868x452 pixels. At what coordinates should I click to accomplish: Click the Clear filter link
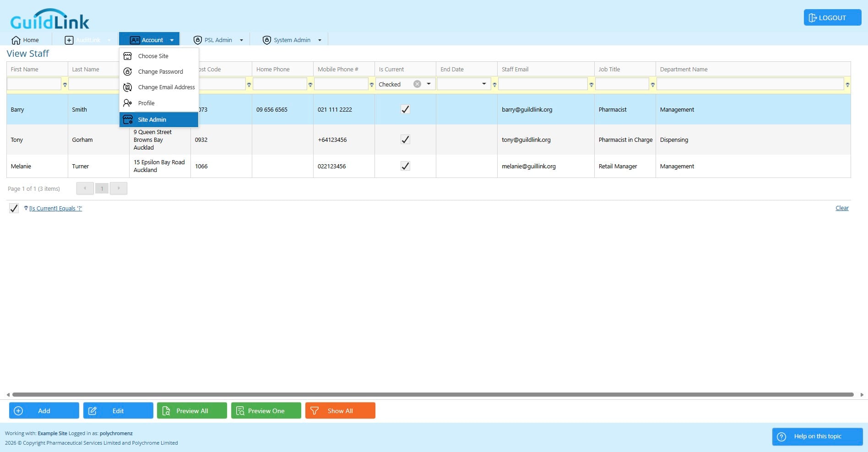click(842, 208)
